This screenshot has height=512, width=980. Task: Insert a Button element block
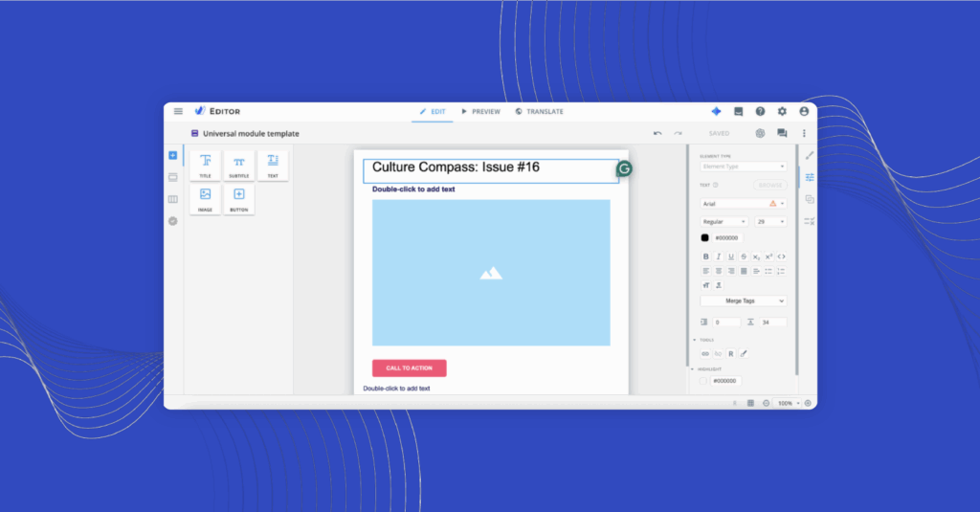238,198
